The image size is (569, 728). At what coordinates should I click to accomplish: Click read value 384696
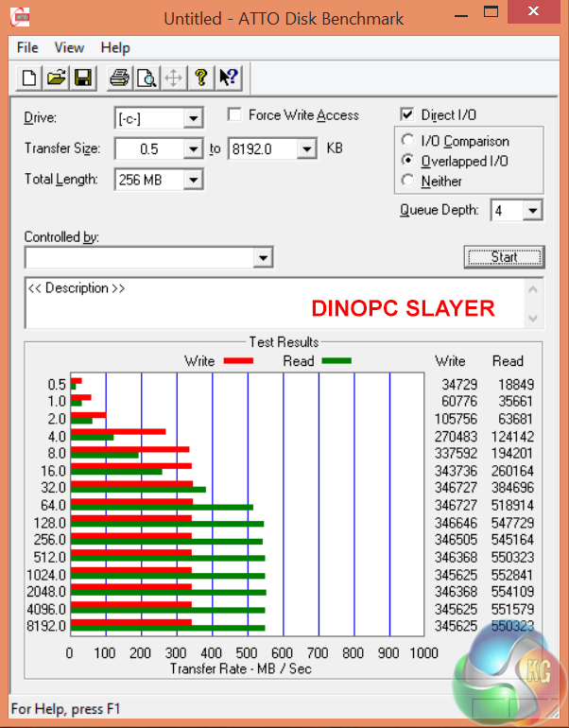pyautogui.click(x=512, y=488)
